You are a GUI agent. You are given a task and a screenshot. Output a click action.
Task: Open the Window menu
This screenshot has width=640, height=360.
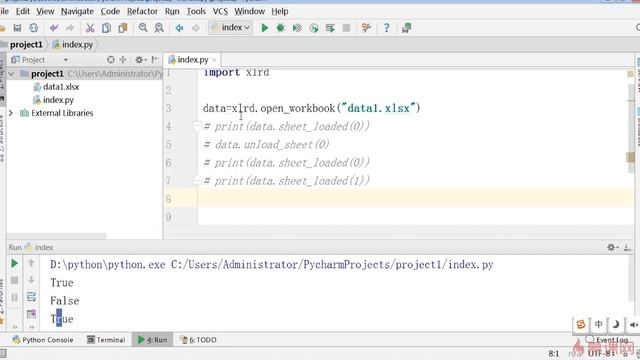click(249, 11)
